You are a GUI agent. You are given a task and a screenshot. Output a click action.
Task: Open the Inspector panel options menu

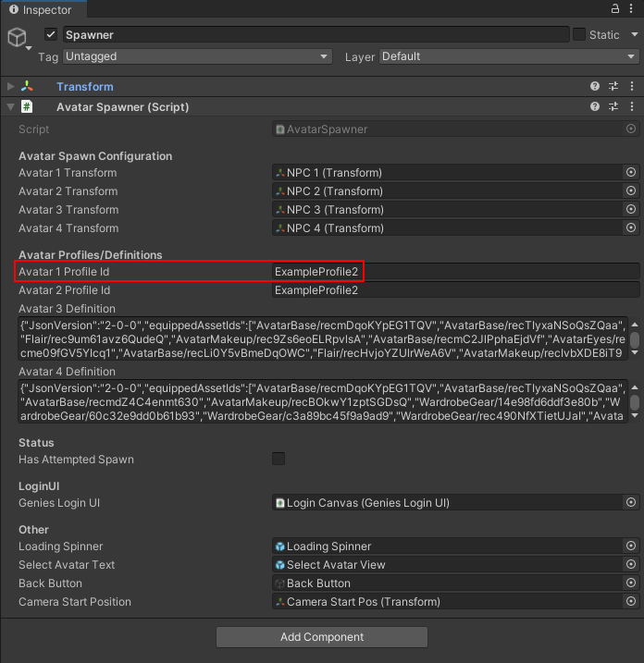click(633, 8)
